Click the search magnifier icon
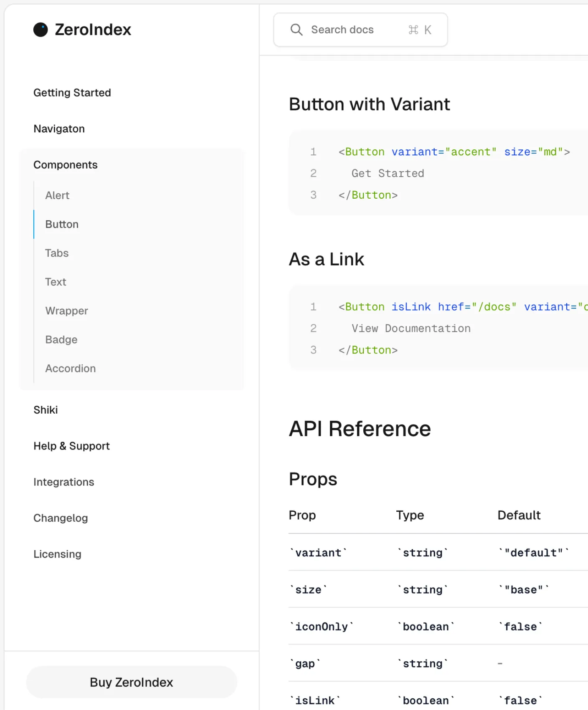 pos(296,30)
